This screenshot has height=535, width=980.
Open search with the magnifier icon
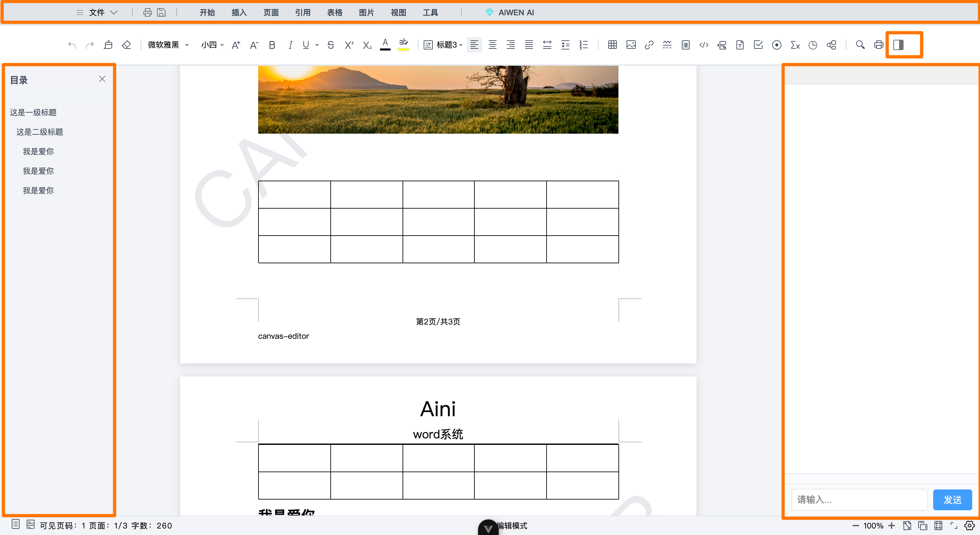pyautogui.click(x=860, y=45)
